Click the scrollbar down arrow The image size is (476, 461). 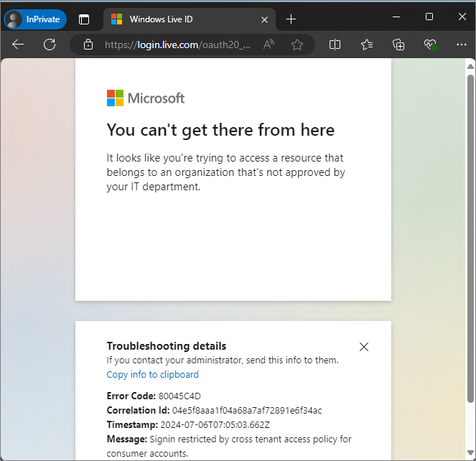coord(470,452)
